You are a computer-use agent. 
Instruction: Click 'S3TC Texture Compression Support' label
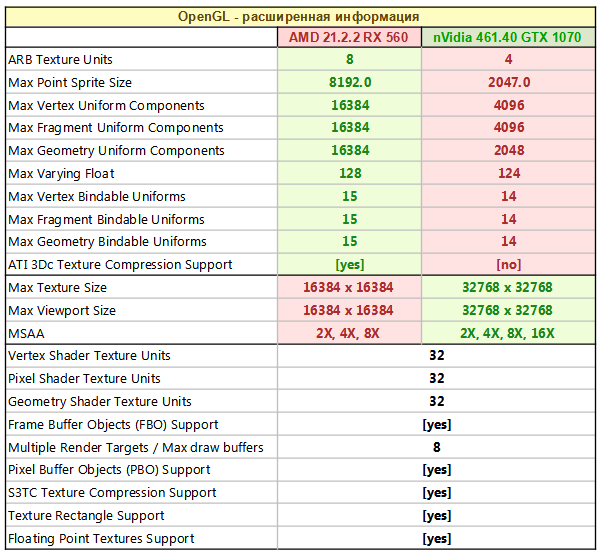112,493
